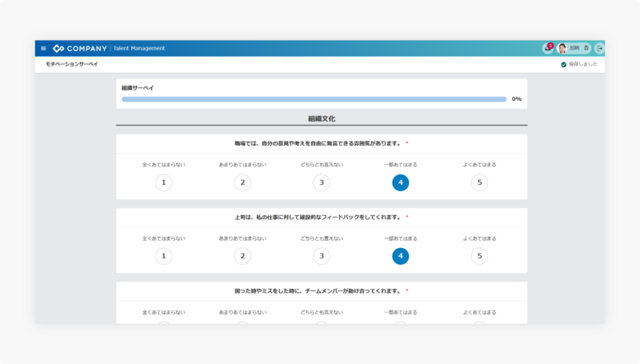Choose rating 5 for the supervisor feedback question

[479, 256]
